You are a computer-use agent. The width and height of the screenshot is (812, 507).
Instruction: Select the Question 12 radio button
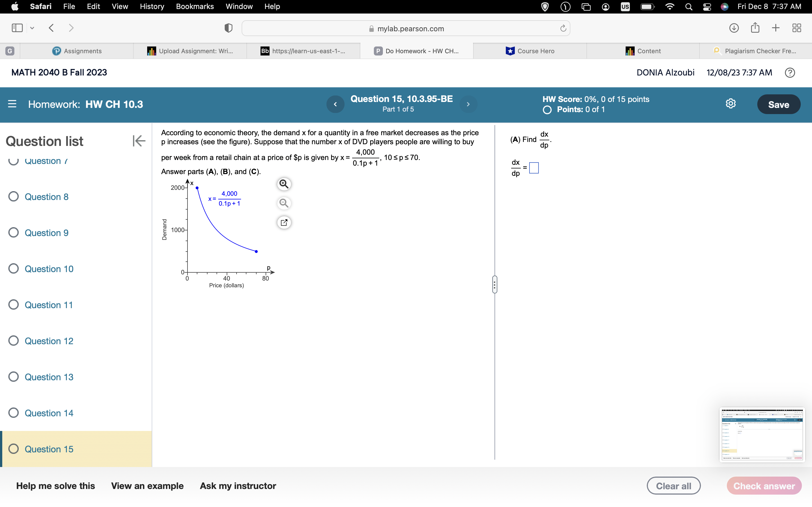(14, 341)
